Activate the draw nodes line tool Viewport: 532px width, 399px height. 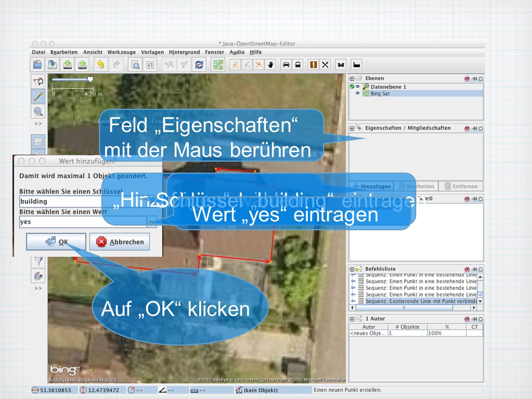(38, 96)
